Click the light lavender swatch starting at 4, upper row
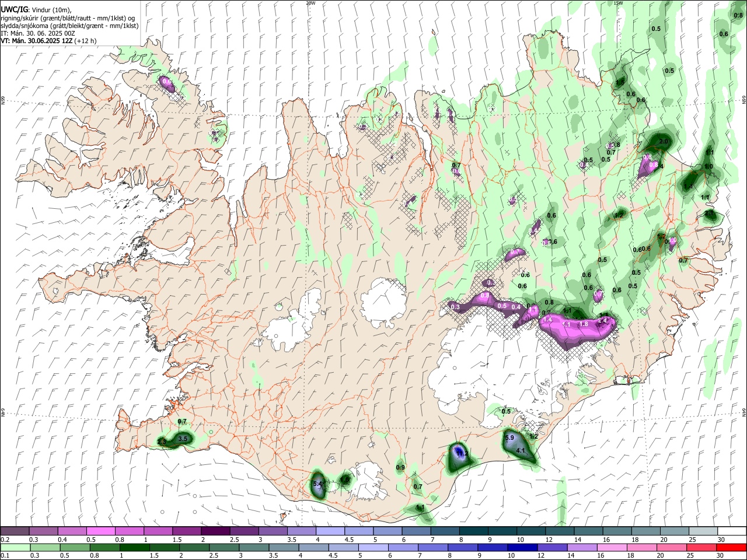747x560 pixels. (x=330, y=531)
